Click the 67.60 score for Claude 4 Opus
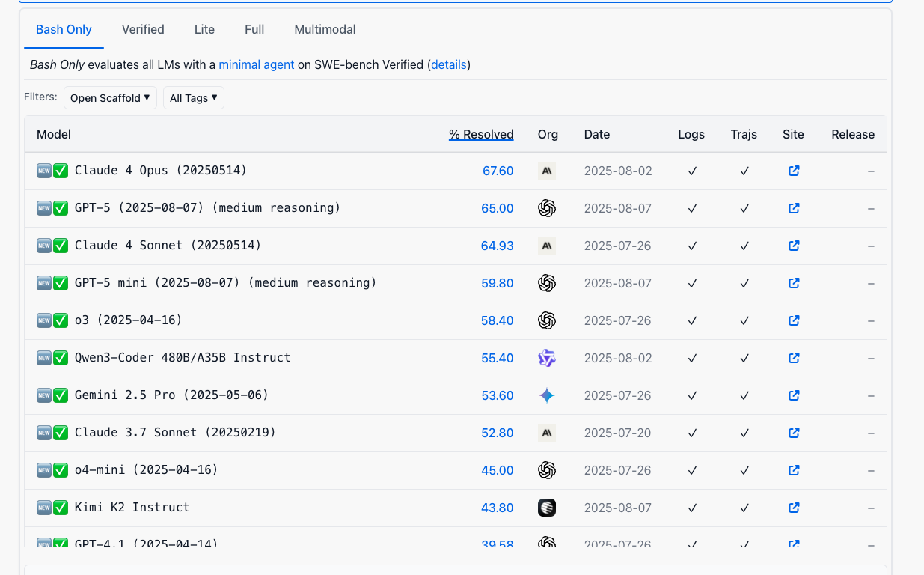This screenshot has height=575, width=924. [498, 171]
